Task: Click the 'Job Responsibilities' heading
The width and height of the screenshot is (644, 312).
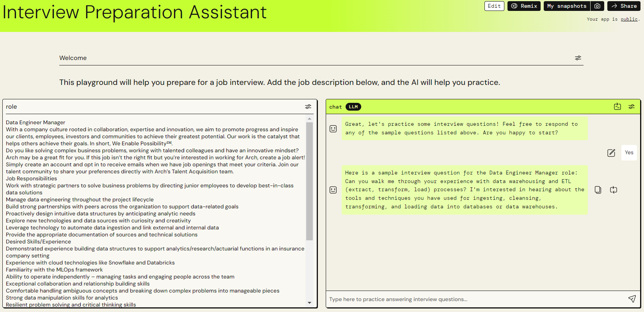Action: (x=31, y=178)
